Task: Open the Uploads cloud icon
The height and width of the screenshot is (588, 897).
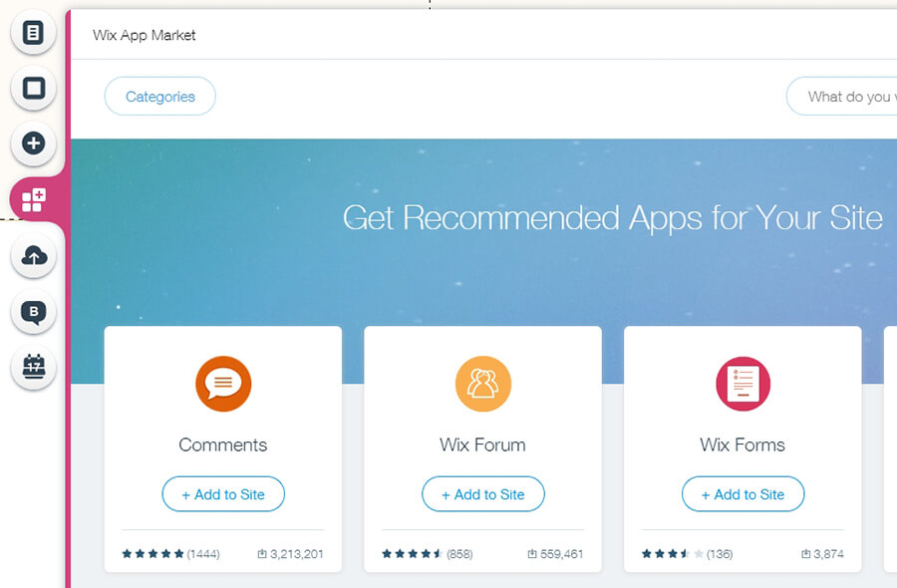Action: tap(34, 257)
